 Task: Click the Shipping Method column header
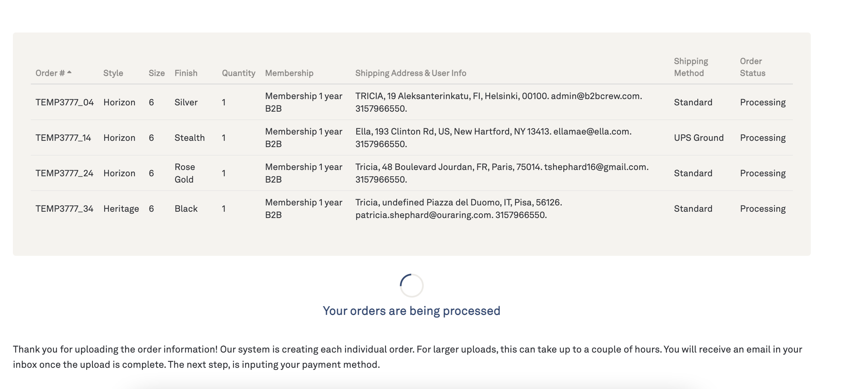(691, 67)
